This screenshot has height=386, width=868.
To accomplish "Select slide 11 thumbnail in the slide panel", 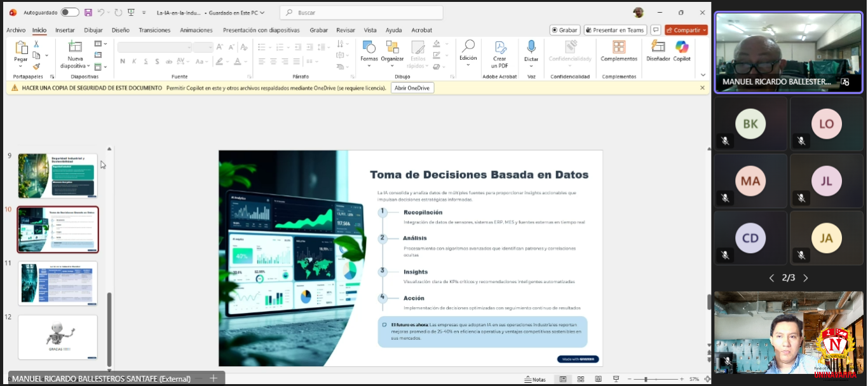I will point(58,283).
